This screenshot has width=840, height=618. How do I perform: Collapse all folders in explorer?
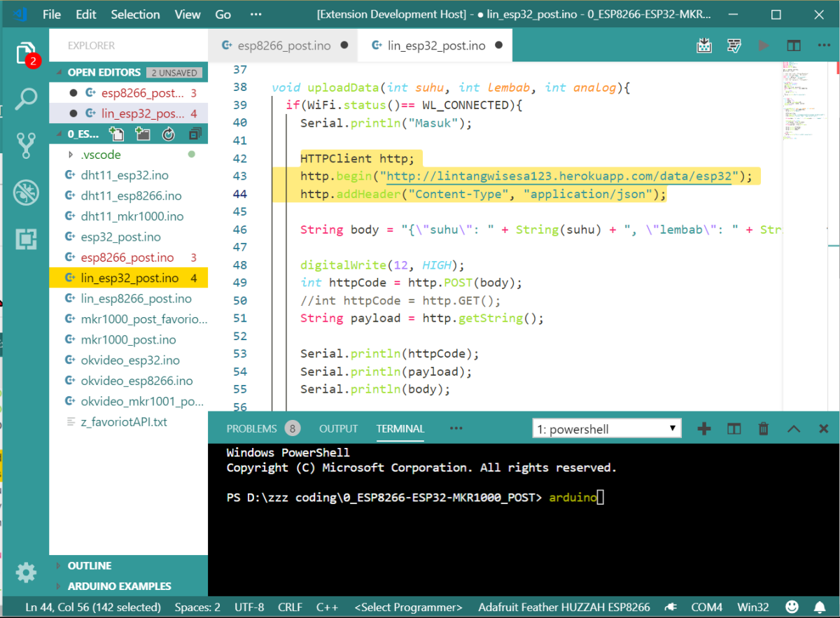click(195, 134)
